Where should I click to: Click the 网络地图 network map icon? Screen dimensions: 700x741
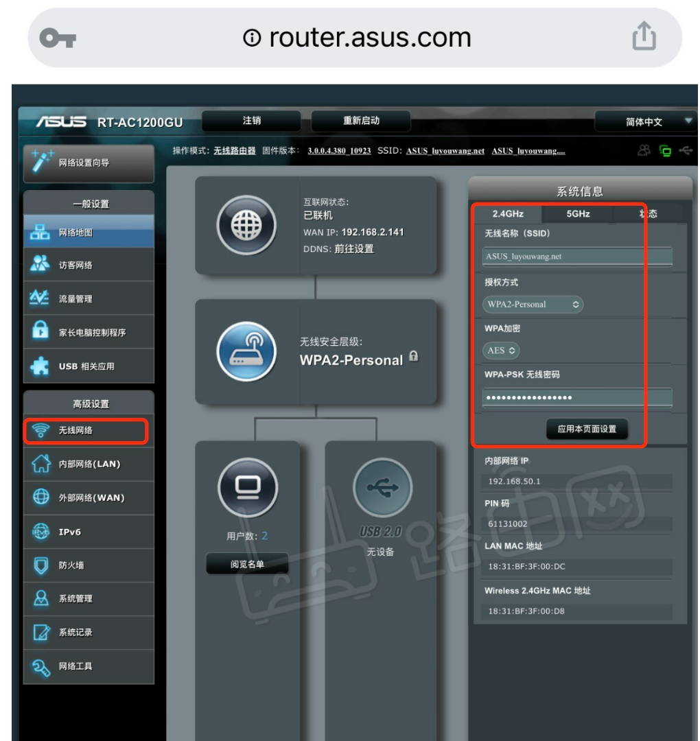40,232
